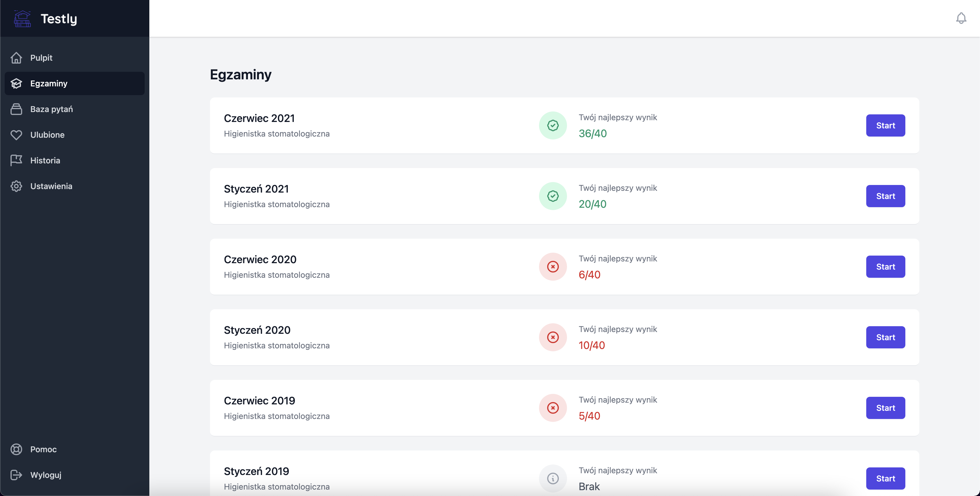The image size is (980, 496).
Task: Click the red cross badge for Styczeń 2020
Action: point(553,337)
